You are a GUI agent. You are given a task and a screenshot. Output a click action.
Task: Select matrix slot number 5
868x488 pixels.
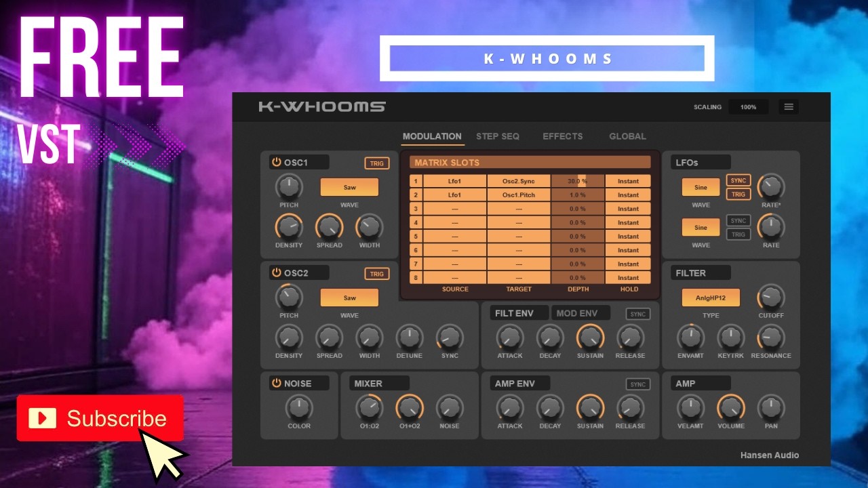416,237
